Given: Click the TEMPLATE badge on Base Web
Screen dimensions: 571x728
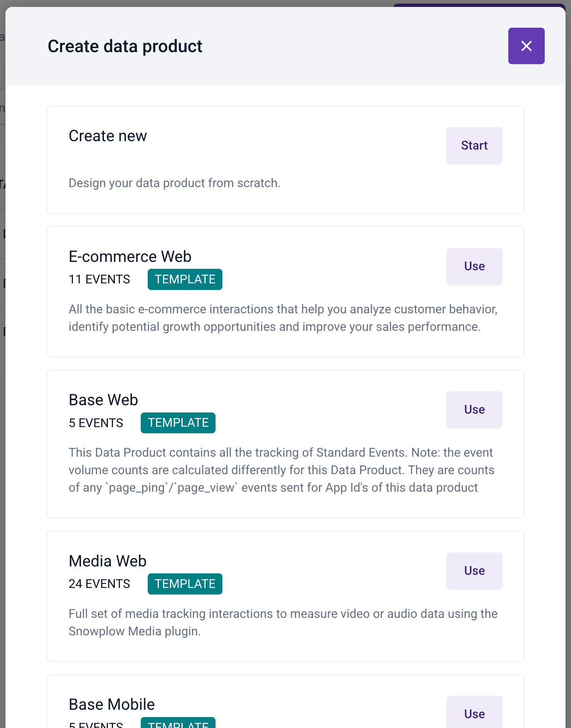Looking at the screenshot, I should [178, 422].
